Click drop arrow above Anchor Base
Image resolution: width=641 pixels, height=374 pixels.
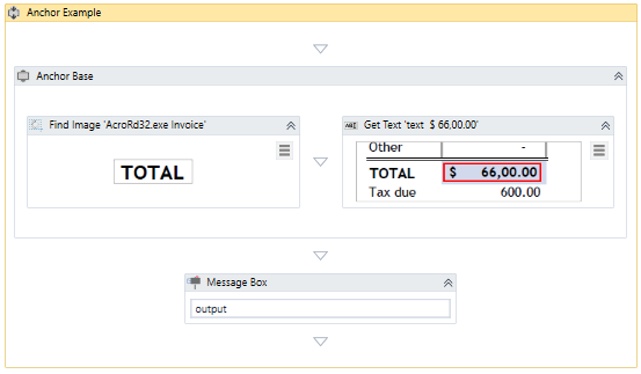coord(320,49)
